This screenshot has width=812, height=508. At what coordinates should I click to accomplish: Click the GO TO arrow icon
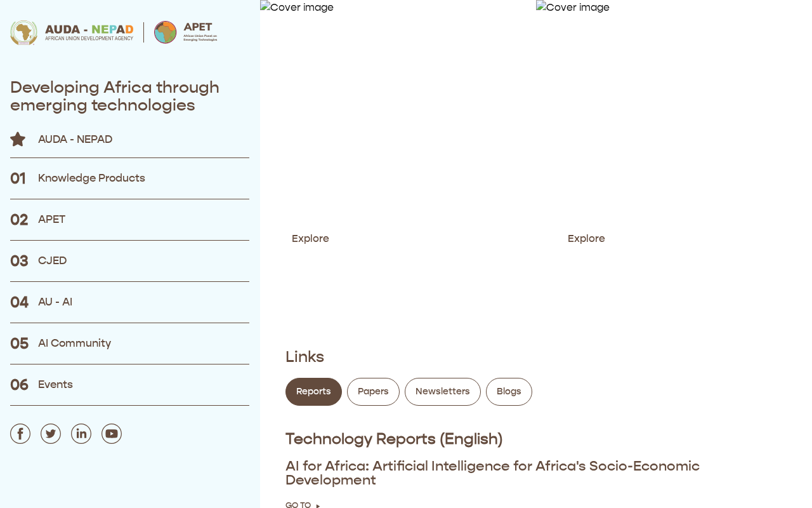pos(318,505)
